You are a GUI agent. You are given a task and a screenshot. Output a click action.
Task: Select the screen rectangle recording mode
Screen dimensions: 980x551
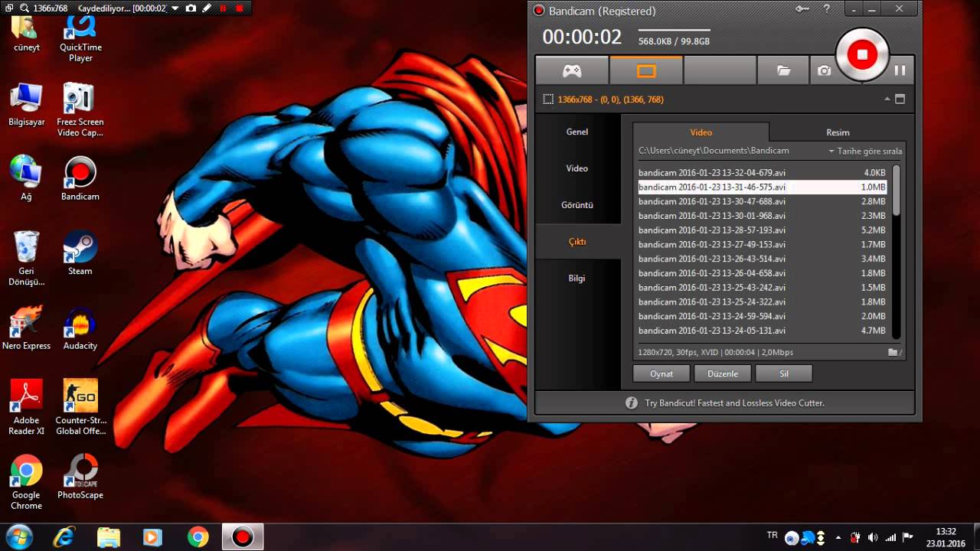pos(646,70)
